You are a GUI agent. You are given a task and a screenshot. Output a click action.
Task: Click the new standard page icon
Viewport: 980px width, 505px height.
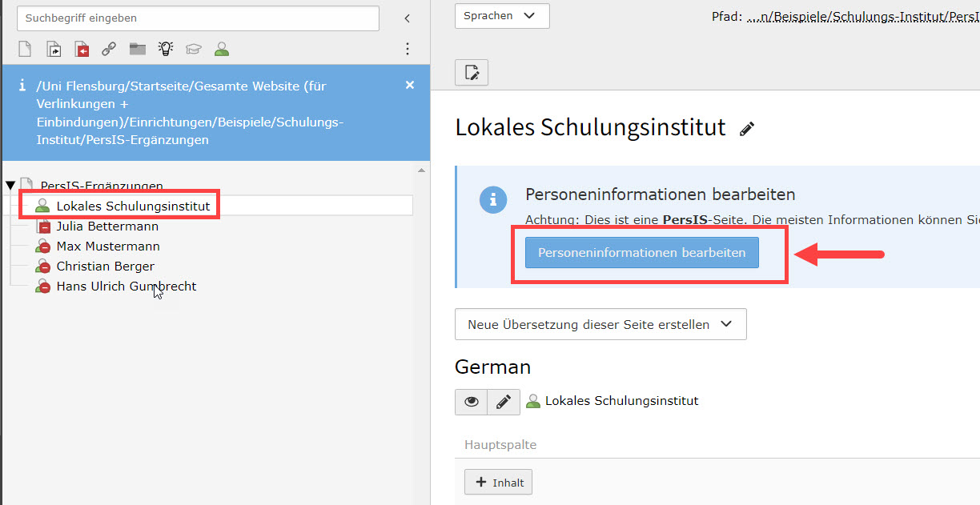click(25, 50)
